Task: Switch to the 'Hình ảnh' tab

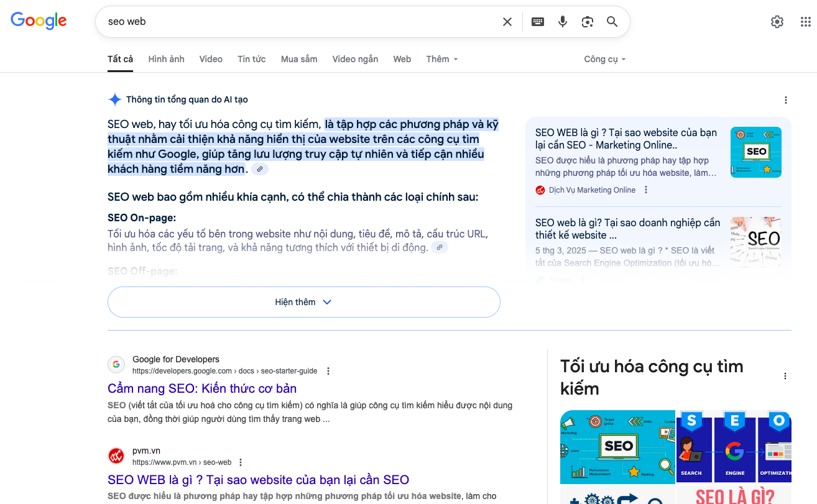Action: 166,59
